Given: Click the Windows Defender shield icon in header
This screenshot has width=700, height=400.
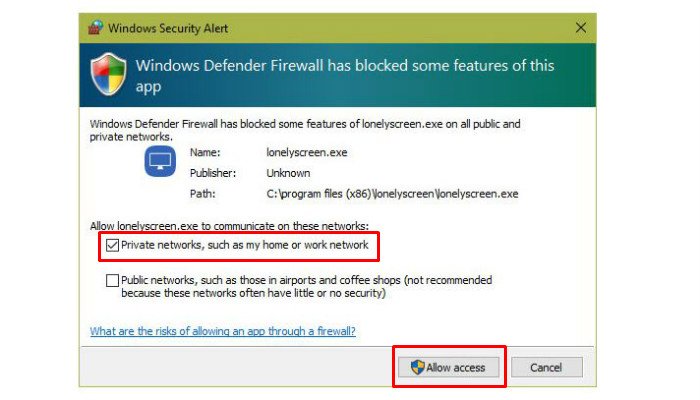Looking at the screenshot, I should (x=108, y=76).
